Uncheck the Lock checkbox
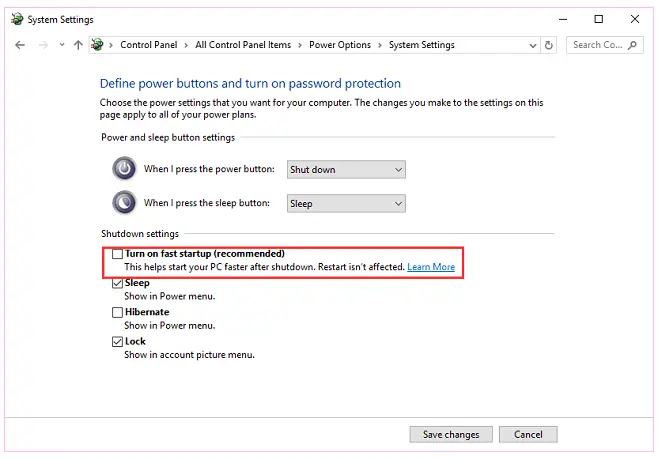The height and width of the screenshot is (460, 660). coord(117,341)
